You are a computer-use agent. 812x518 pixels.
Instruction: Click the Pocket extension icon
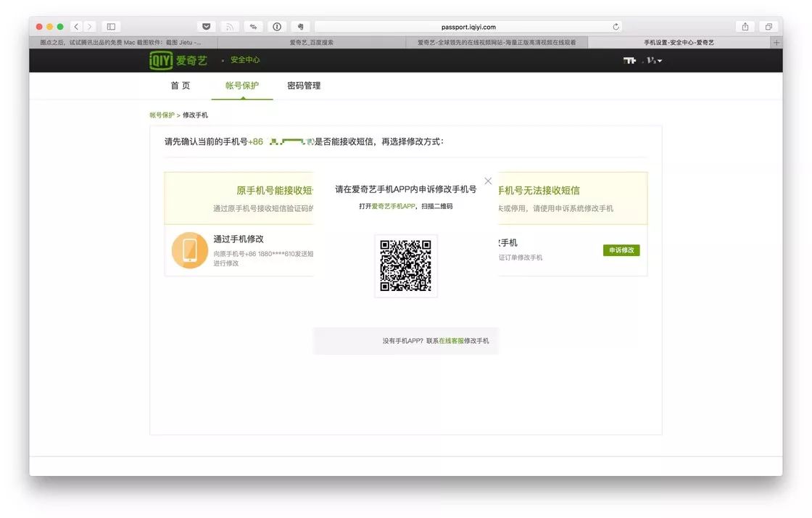206,26
